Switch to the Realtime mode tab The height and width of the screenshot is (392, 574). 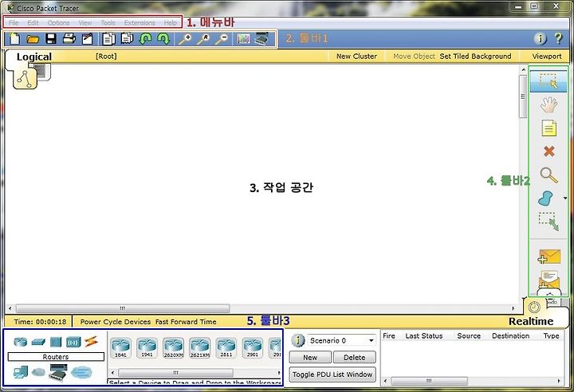click(531, 321)
